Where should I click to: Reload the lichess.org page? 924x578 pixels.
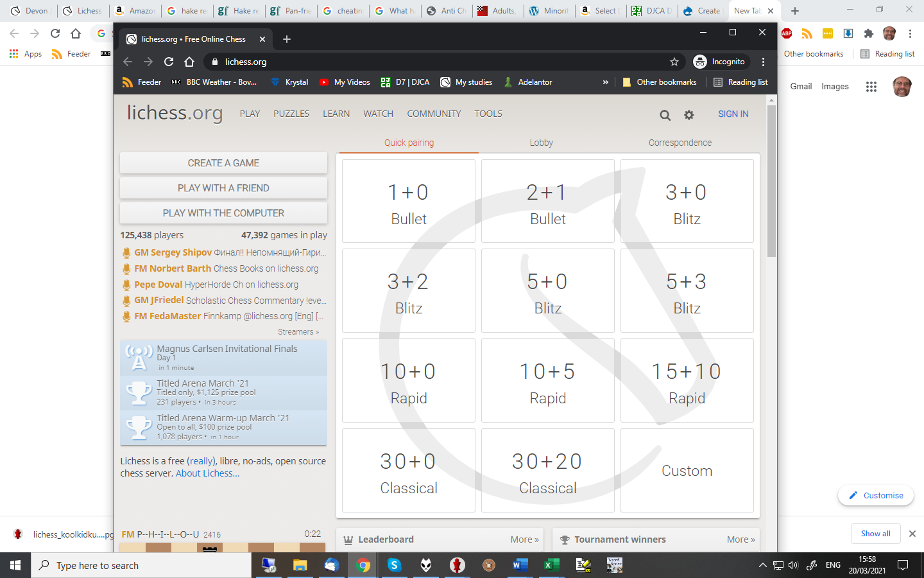[x=169, y=62]
